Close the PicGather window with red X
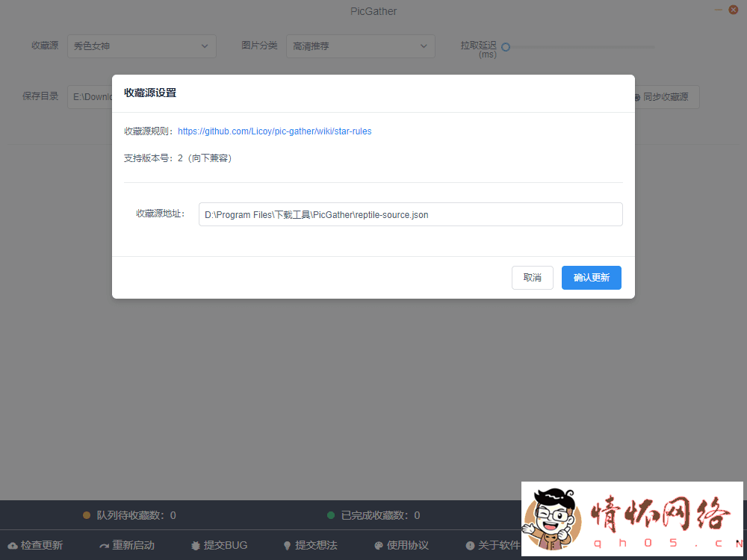 tap(734, 10)
